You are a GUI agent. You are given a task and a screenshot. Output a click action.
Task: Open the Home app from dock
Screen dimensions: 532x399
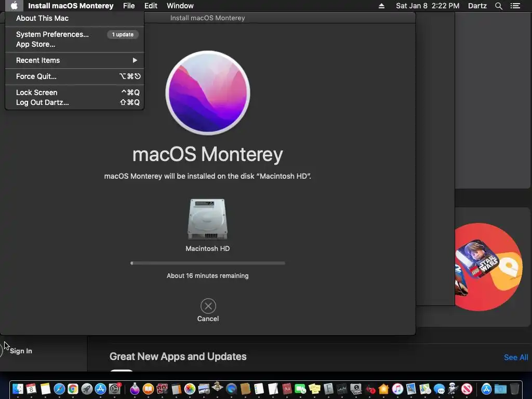(384, 389)
